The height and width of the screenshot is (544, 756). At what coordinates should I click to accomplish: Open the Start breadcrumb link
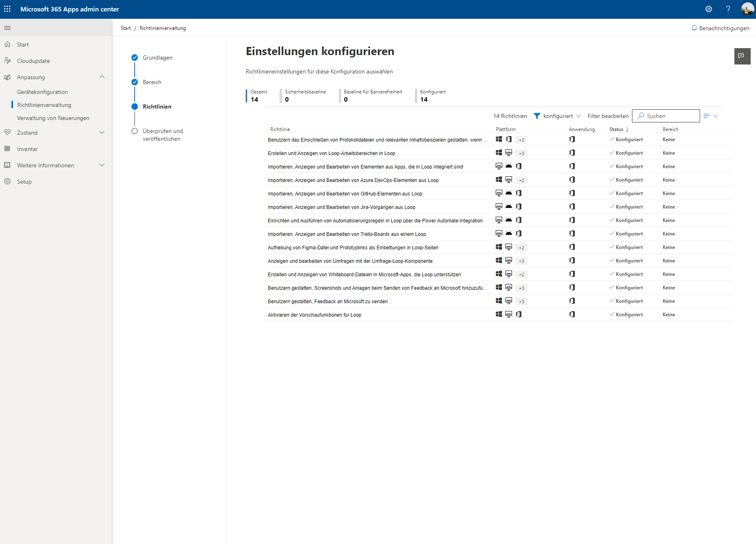[125, 28]
